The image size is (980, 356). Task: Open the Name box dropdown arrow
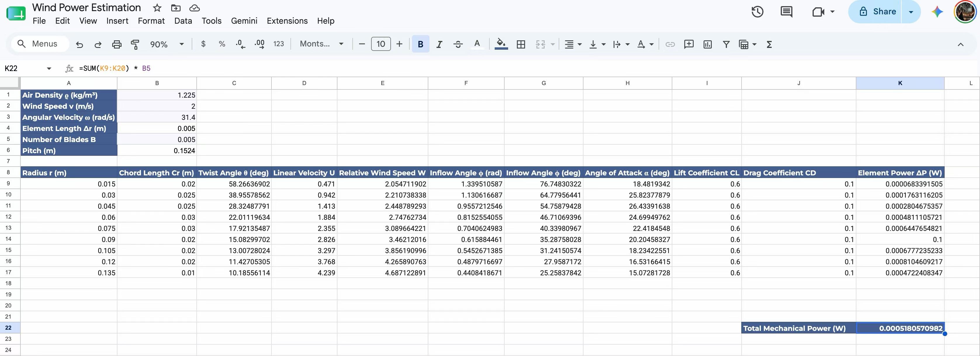pyautogui.click(x=49, y=68)
